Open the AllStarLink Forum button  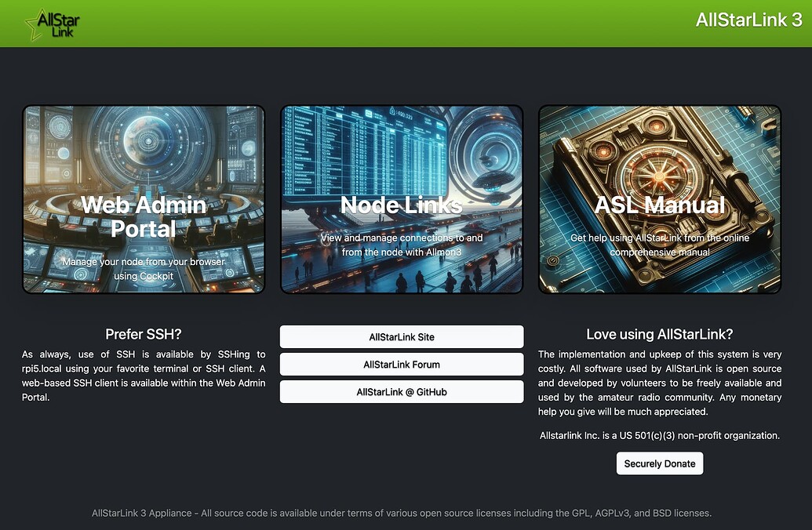point(401,365)
